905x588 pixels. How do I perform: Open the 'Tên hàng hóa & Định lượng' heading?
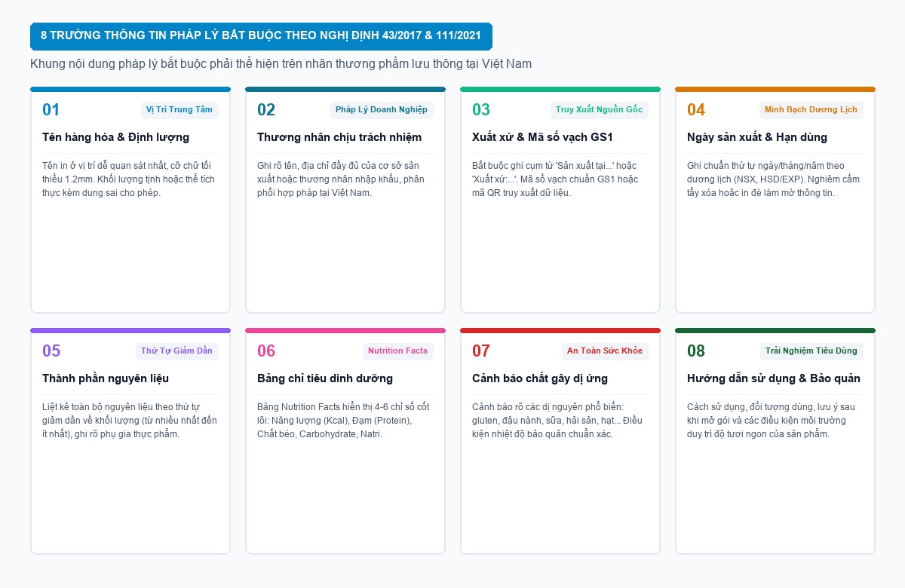[115, 137]
